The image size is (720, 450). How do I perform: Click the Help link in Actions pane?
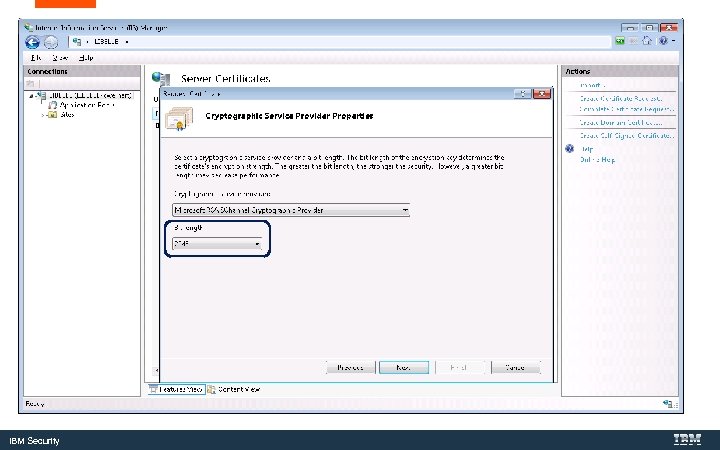click(587, 149)
